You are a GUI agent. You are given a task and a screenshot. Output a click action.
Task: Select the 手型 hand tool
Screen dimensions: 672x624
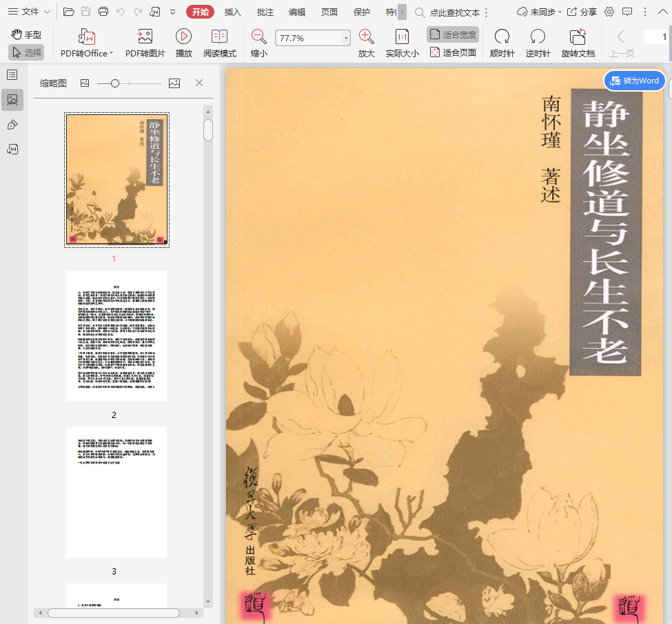pos(26,34)
